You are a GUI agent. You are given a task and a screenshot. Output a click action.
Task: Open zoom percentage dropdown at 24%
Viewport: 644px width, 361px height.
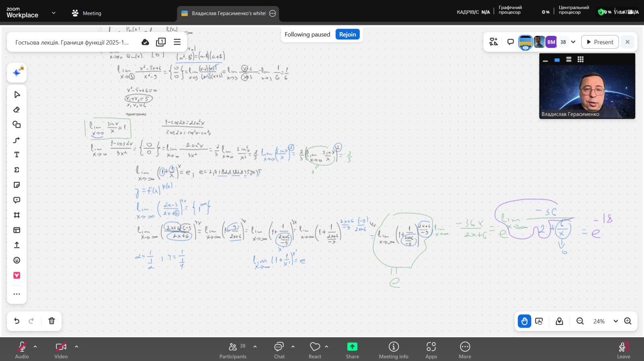click(x=615, y=321)
